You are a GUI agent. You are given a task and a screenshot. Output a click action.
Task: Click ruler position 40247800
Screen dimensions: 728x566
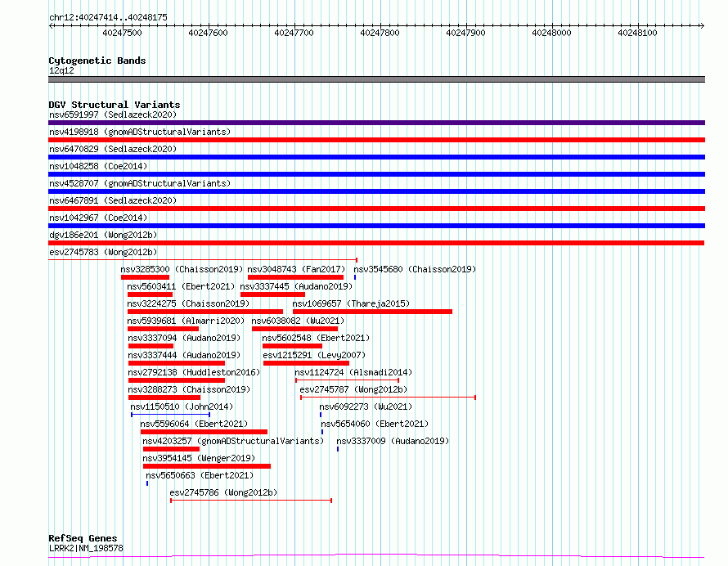(380, 33)
